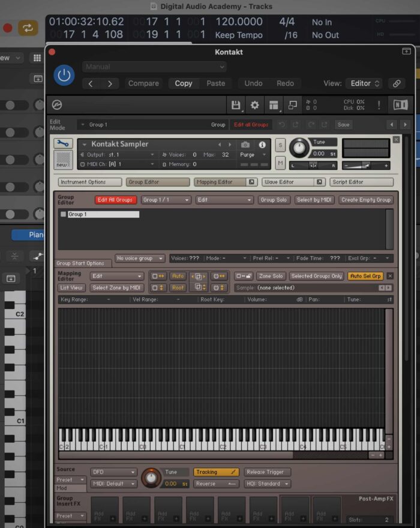Screen dimensions: 420x528
Task: Toggle Auto Sel Grp in Mapping Editor
Action: tap(365, 276)
